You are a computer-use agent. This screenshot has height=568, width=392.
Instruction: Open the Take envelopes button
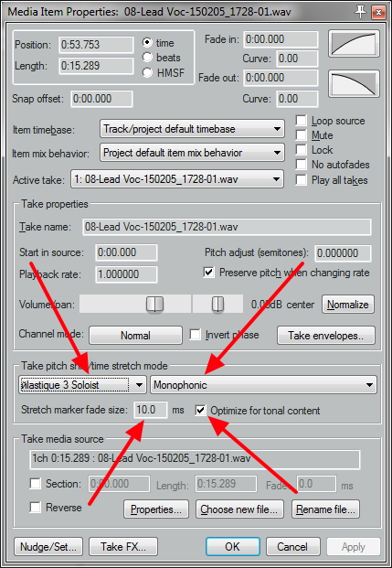click(326, 335)
